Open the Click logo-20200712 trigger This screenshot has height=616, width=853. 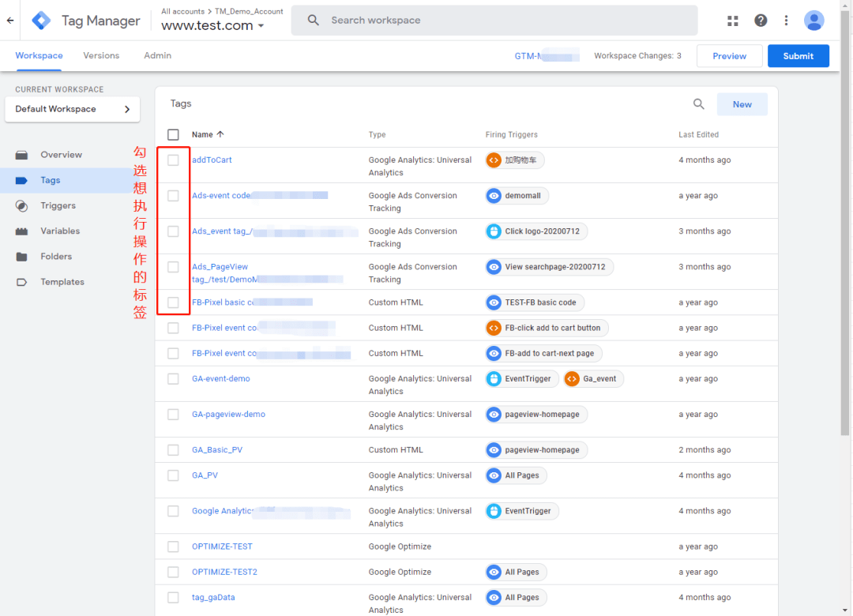tap(536, 231)
